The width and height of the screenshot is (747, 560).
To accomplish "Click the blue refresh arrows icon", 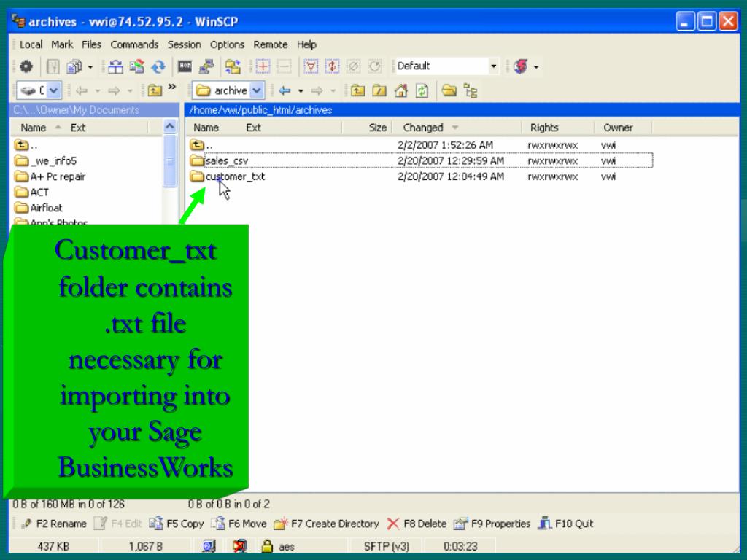I will tap(158, 66).
